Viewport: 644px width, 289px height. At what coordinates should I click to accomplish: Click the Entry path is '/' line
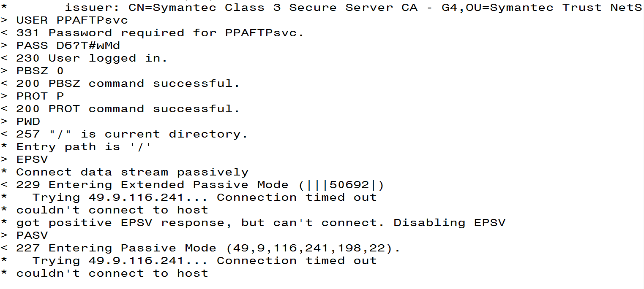76,147
